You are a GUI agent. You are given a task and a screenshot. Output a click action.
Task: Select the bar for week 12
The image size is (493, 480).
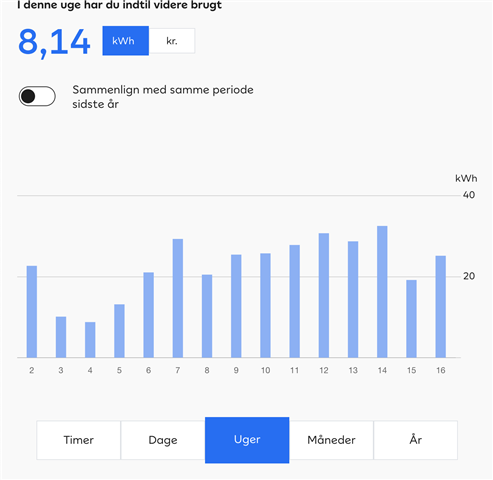coord(324,295)
